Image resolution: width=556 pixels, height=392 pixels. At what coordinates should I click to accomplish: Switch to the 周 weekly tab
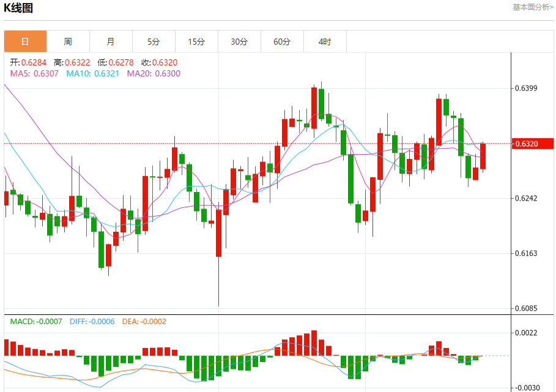[x=68, y=42]
